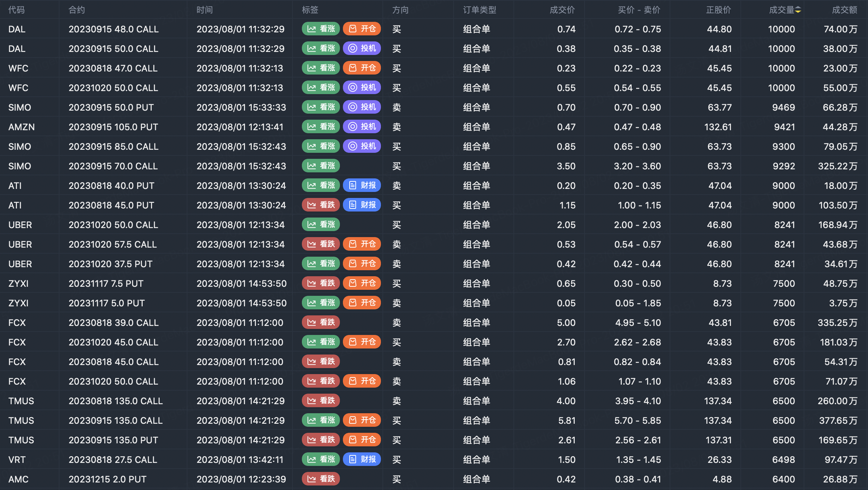Screen dimensions: 868x490
Task: Select the AMC ticker cell
Action: (18, 479)
